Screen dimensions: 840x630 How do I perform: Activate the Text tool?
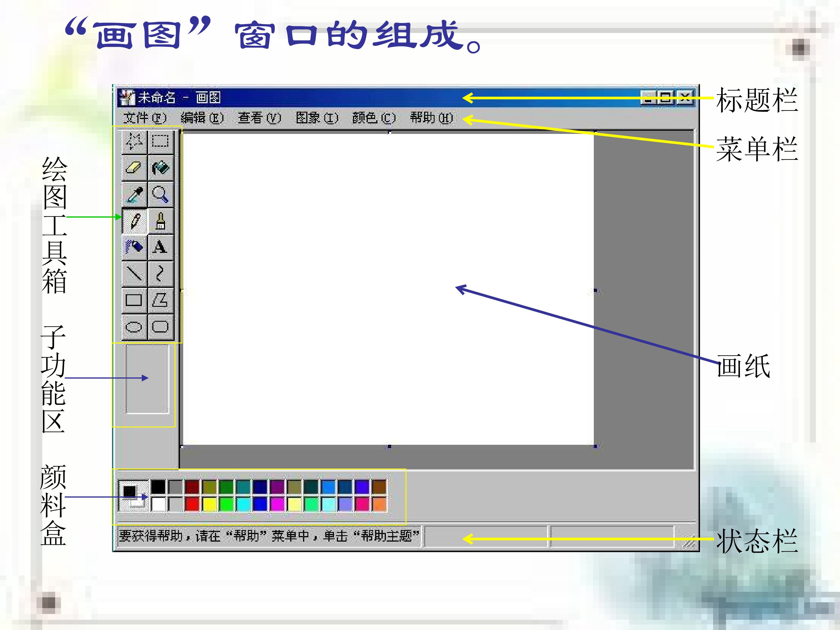[x=160, y=247]
